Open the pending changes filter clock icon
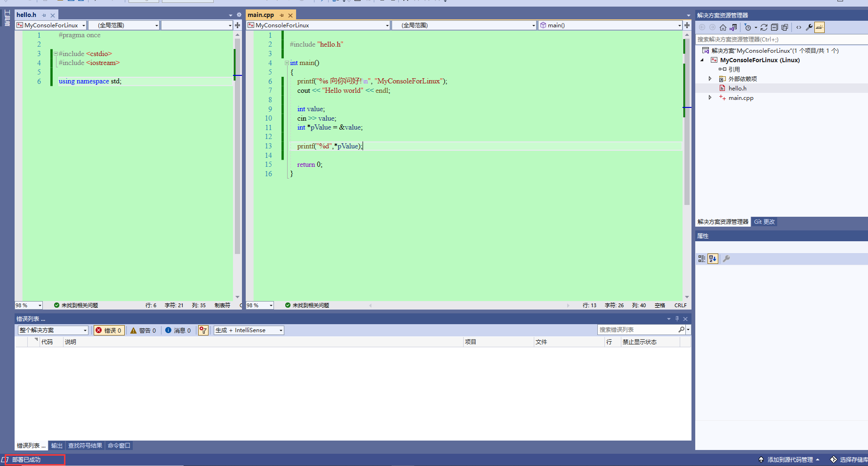 tap(747, 27)
